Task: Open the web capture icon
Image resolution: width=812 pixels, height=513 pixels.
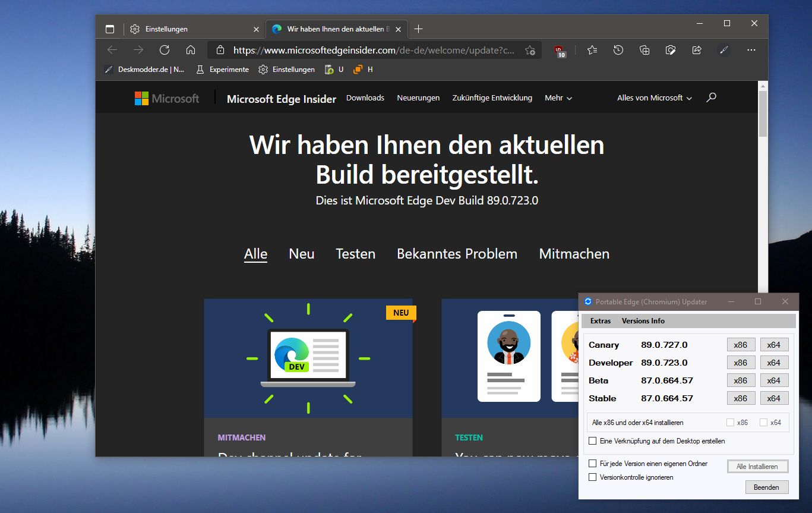Action: (671, 50)
